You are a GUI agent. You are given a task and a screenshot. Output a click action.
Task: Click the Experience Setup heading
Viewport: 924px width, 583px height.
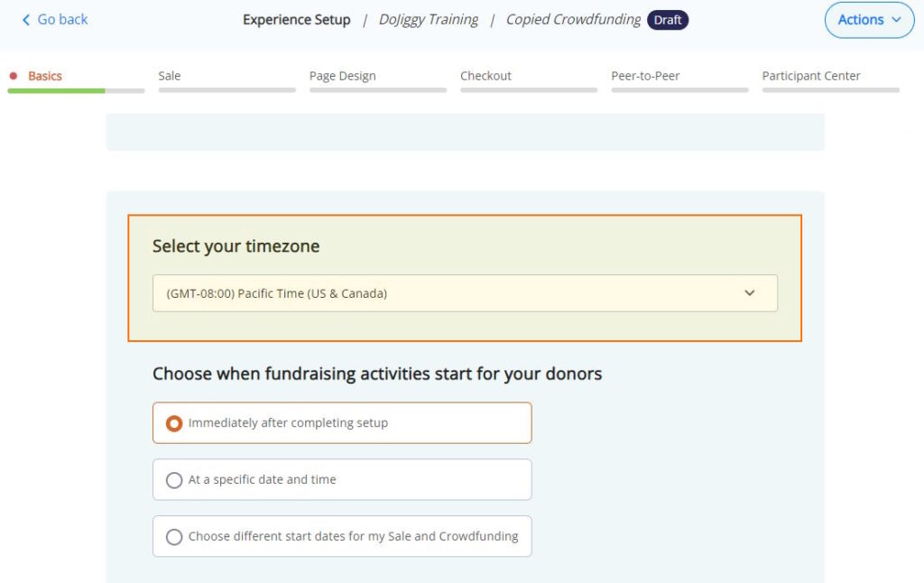[296, 20]
